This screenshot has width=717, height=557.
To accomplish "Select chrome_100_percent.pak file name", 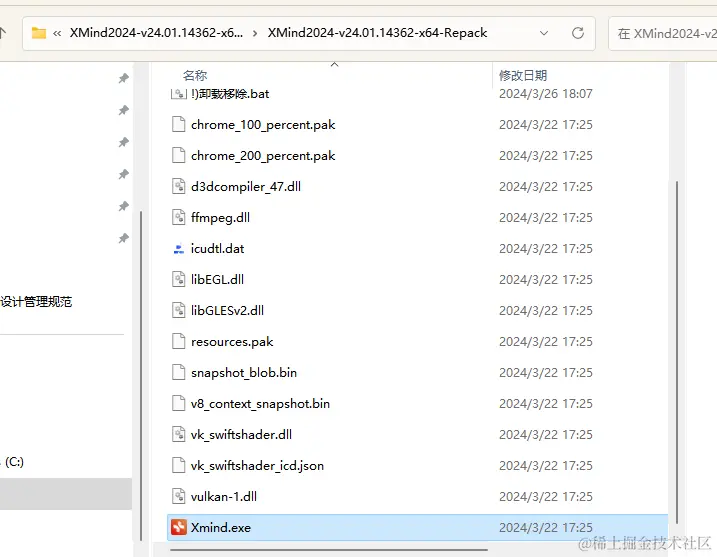I will (263, 125).
